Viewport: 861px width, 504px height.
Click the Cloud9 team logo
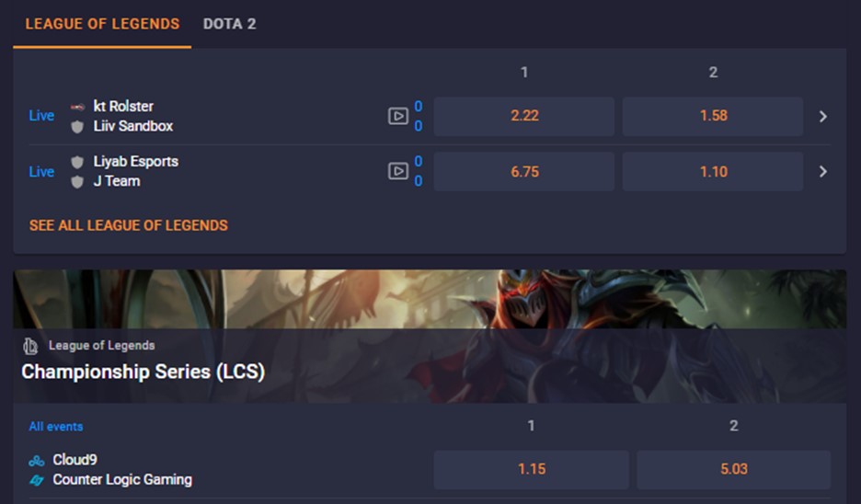click(x=37, y=460)
